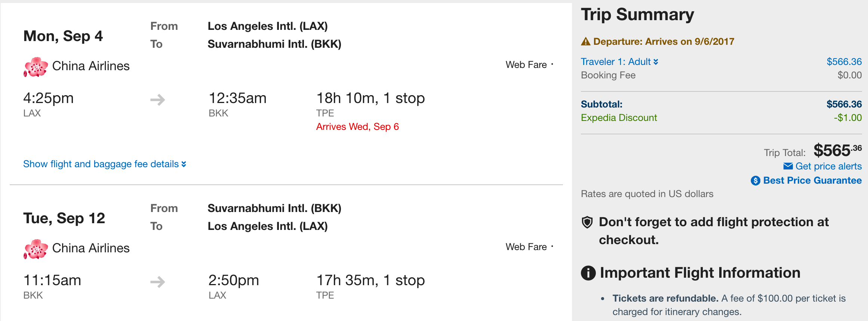Open the Best Price Guarantee link

[x=812, y=181]
